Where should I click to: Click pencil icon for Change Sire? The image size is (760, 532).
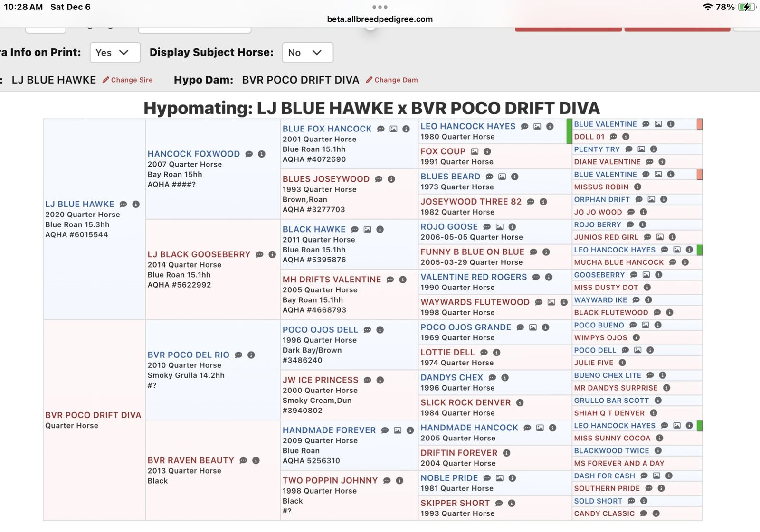106,80
